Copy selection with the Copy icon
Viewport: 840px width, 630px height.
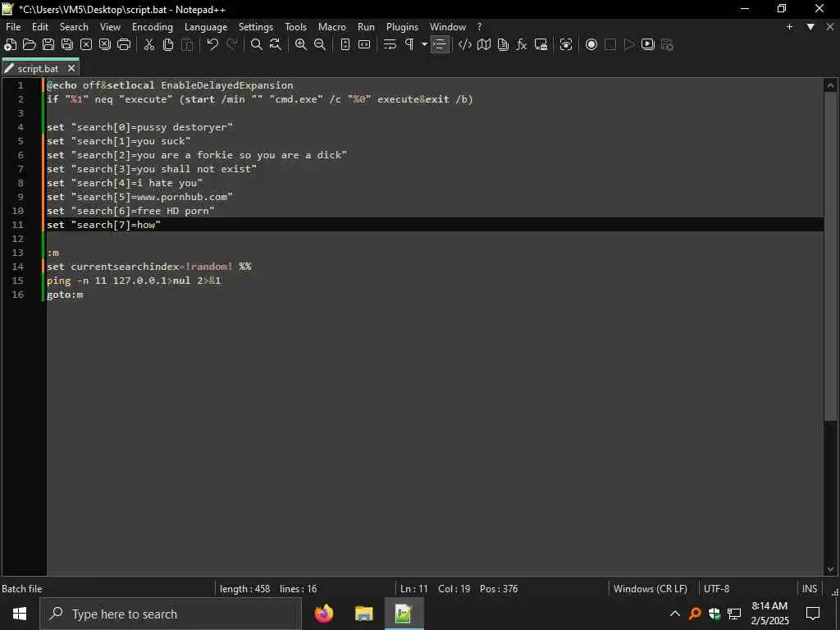tap(167, 44)
